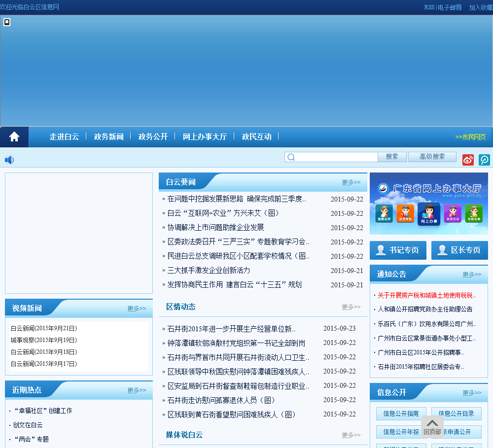The width and height of the screenshot is (493, 448).
Task: Open the 政民互动 menu in the navigation bar
Action: [256, 137]
